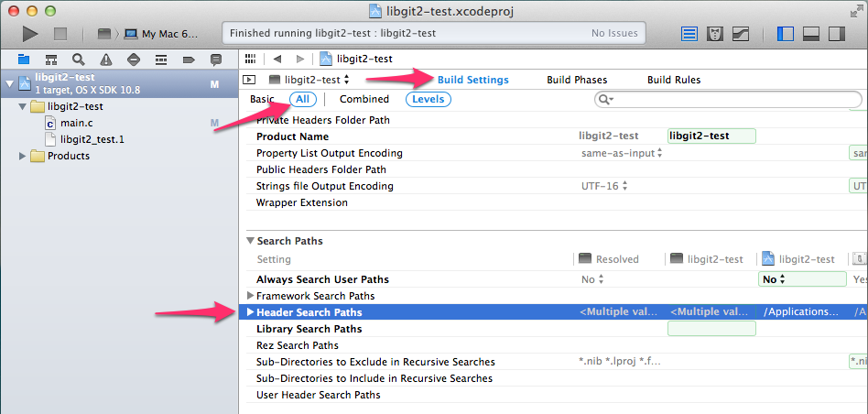Select the Combined view option
This screenshot has height=414, width=868.
[x=363, y=99]
